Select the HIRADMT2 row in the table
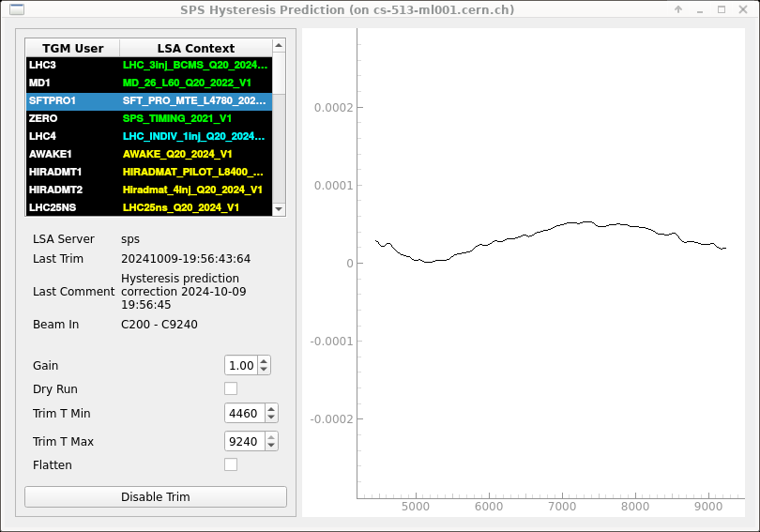This screenshot has height=532, width=760. tap(72, 190)
